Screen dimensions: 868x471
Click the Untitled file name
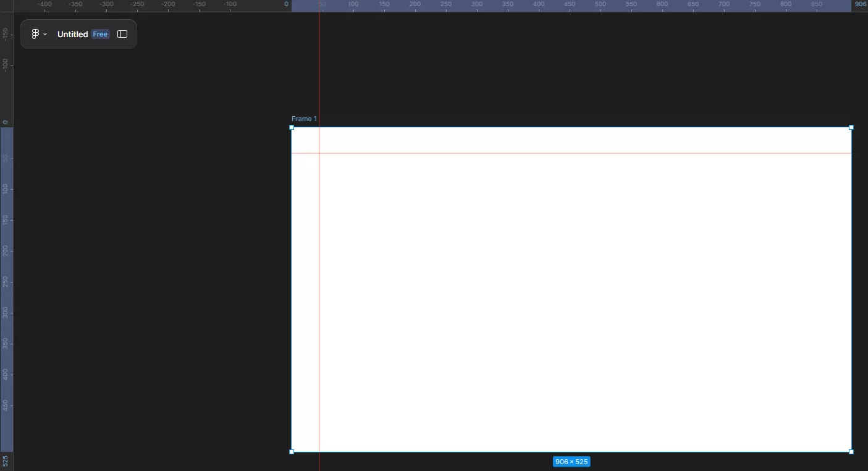72,34
